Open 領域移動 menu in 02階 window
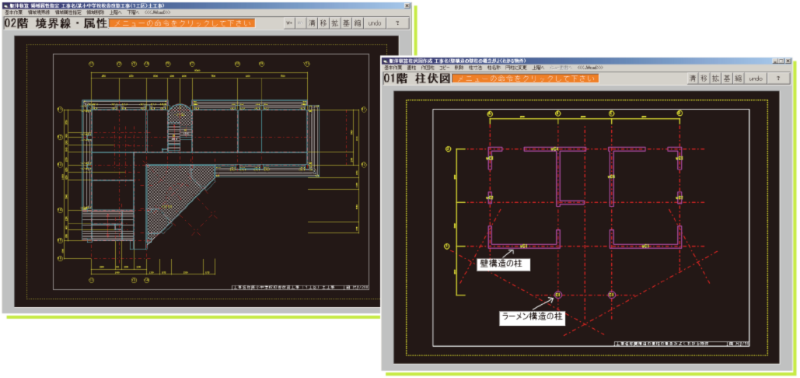Image resolution: width=800 pixels, height=378 pixels. tap(95, 11)
